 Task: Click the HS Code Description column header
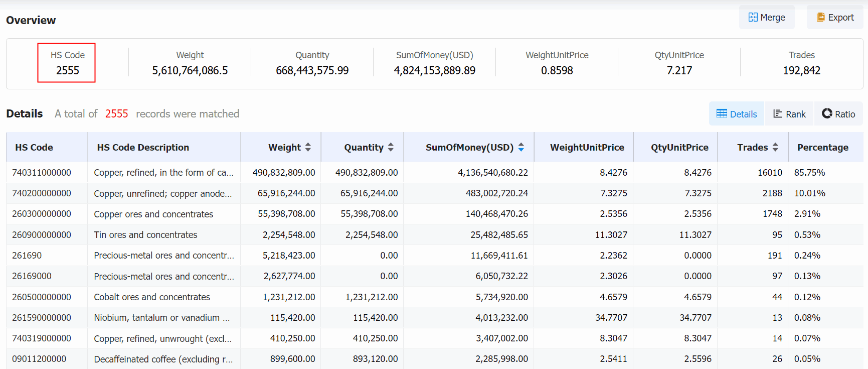164,147
